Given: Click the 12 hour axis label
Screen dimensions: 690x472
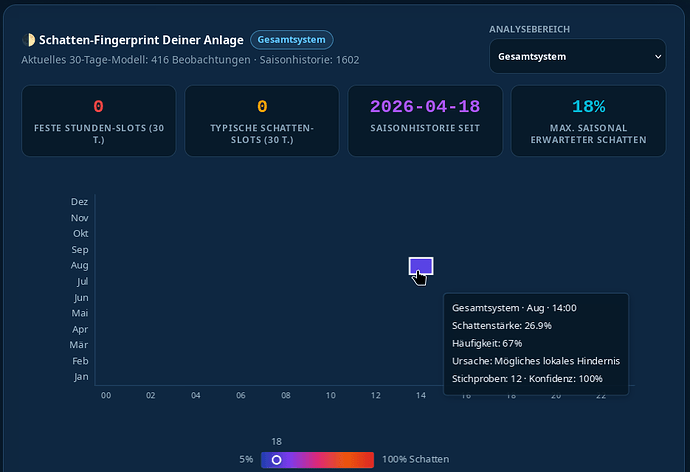Looking at the screenshot, I should click(375, 395).
